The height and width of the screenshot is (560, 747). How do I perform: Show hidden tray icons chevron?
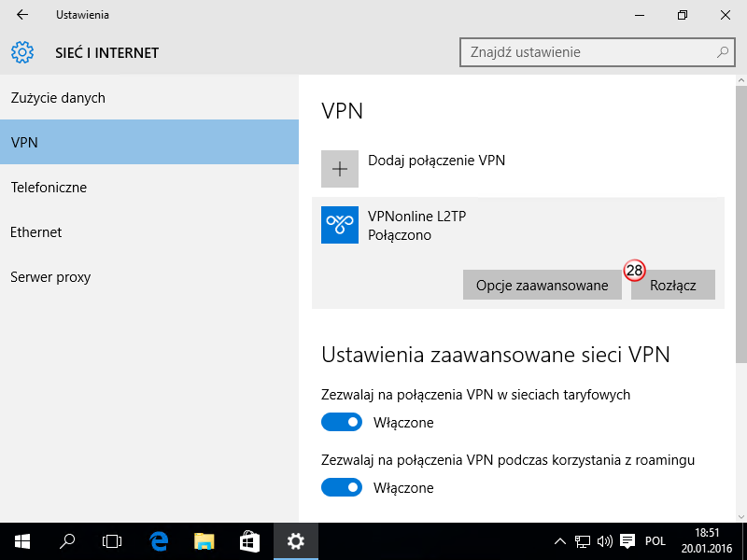(560, 541)
